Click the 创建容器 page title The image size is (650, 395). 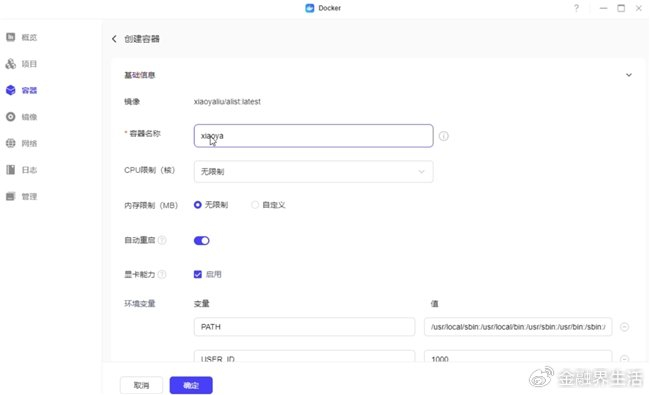click(142, 39)
